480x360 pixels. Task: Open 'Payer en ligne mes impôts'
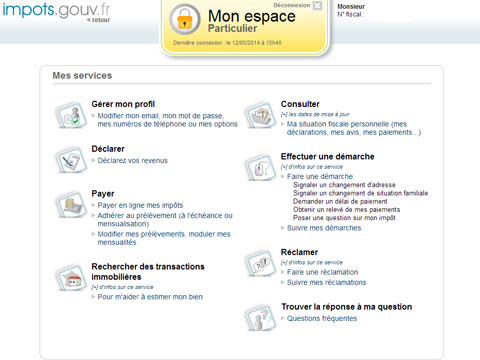pos(140,205)
